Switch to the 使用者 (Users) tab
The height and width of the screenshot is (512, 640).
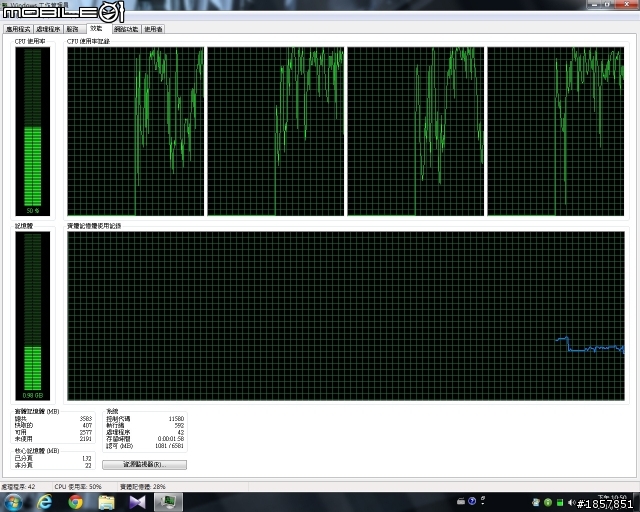(153, 29)
